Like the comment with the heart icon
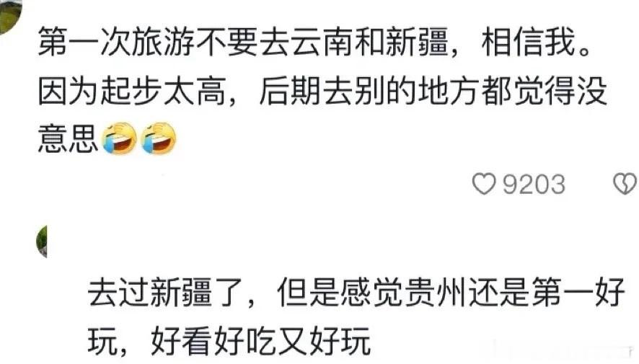This screenshot has height=364, width=639. coord(484,184)
